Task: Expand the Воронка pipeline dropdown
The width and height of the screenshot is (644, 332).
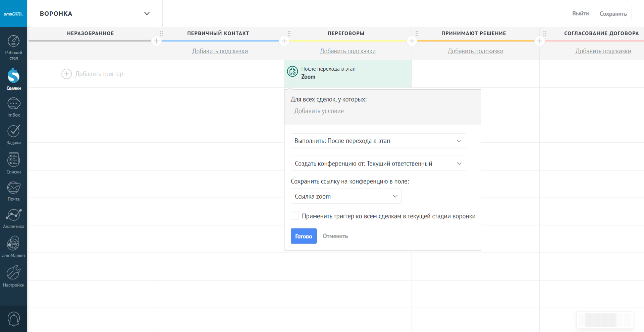Action: (x=147, y=13)
